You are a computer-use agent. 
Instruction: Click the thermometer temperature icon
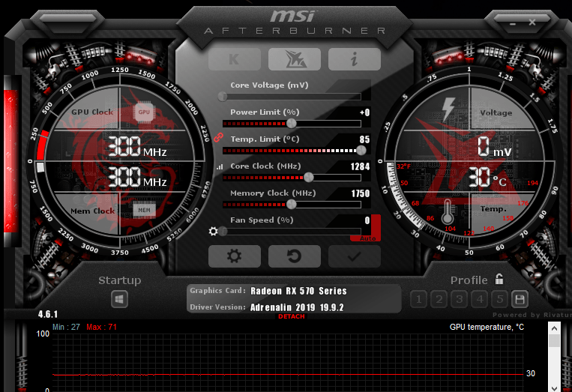pyautogui.click(x=448, y=212)
